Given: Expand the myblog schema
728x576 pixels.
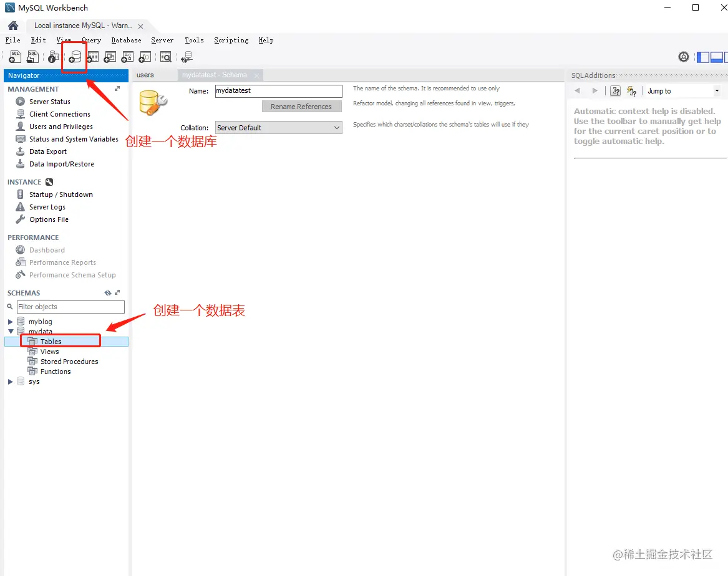Looking at the screenshot, I should click(x=10, y=322).
